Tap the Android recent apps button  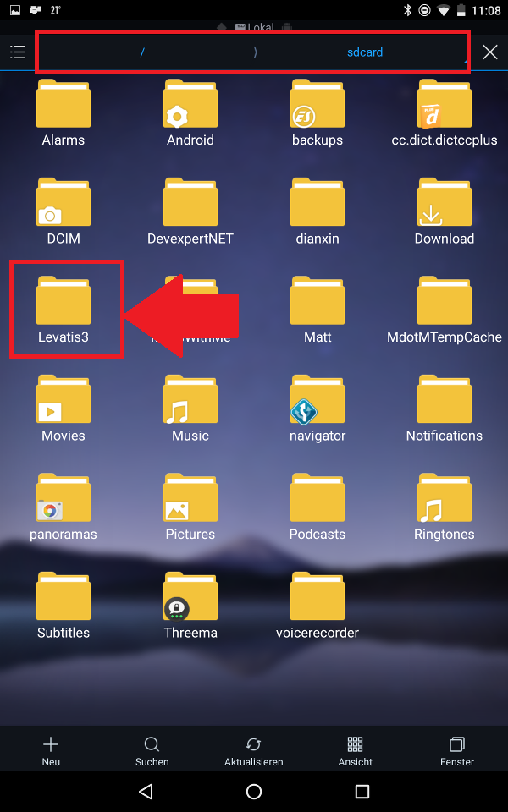click(x=362, y=792)
